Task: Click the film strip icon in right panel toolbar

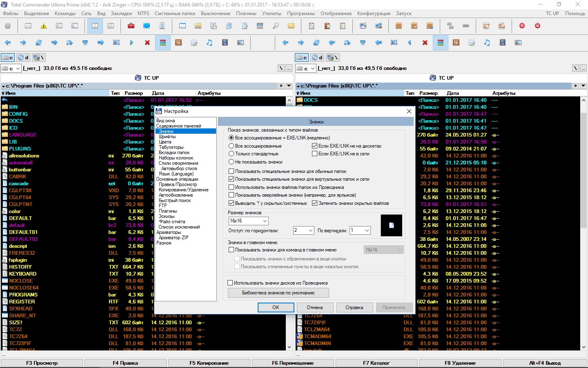Action: coord(503,43)
